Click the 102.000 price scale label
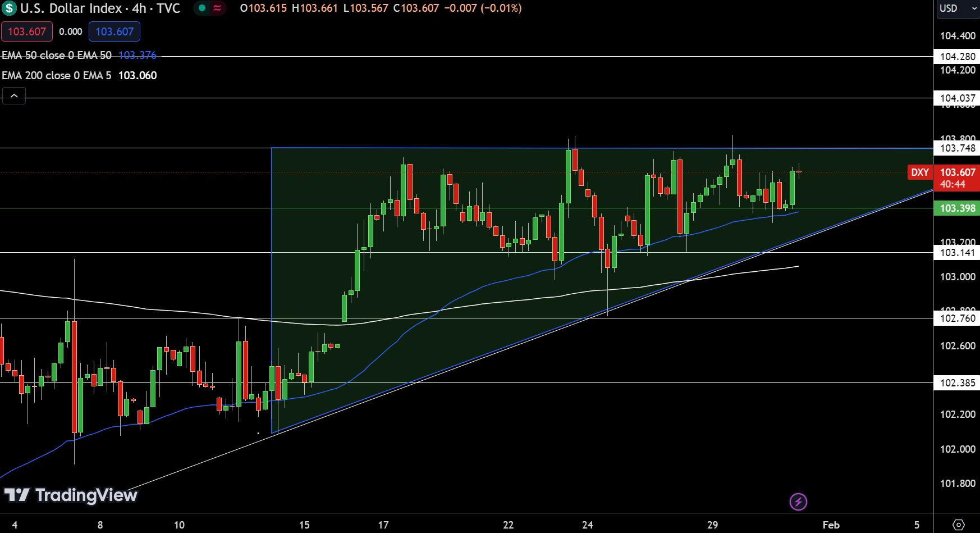The image size is (980, 533). [958, 449]
